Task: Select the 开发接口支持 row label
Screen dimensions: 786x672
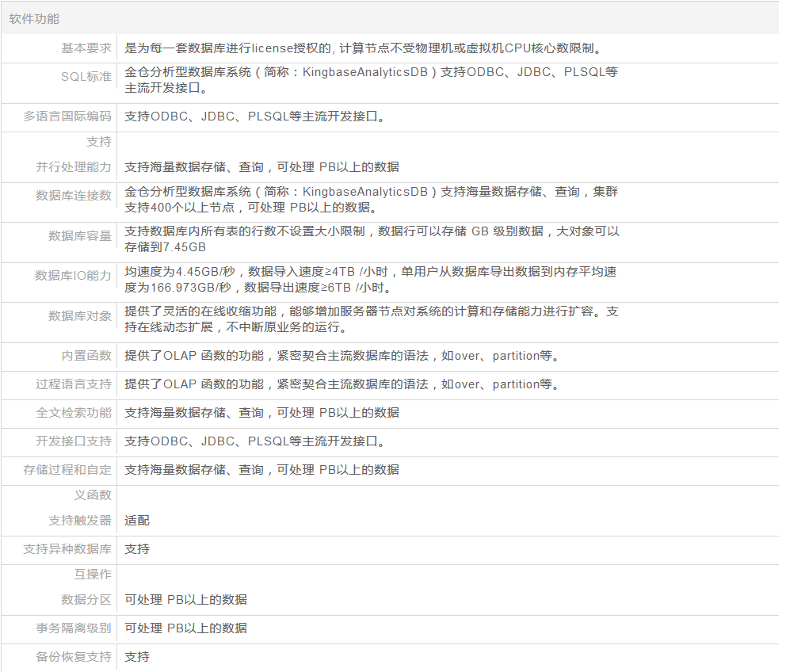Action: coord(74,441)
